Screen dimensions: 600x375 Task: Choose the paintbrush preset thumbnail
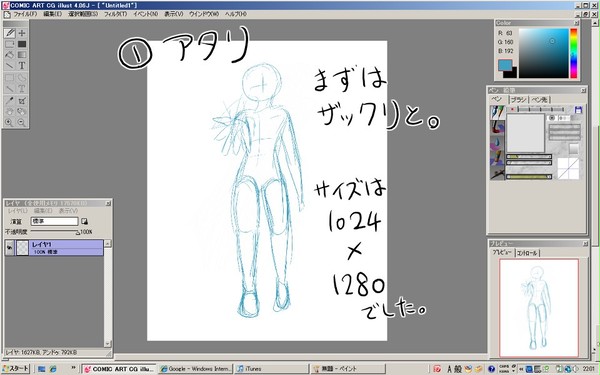click(x=497, y=157)
